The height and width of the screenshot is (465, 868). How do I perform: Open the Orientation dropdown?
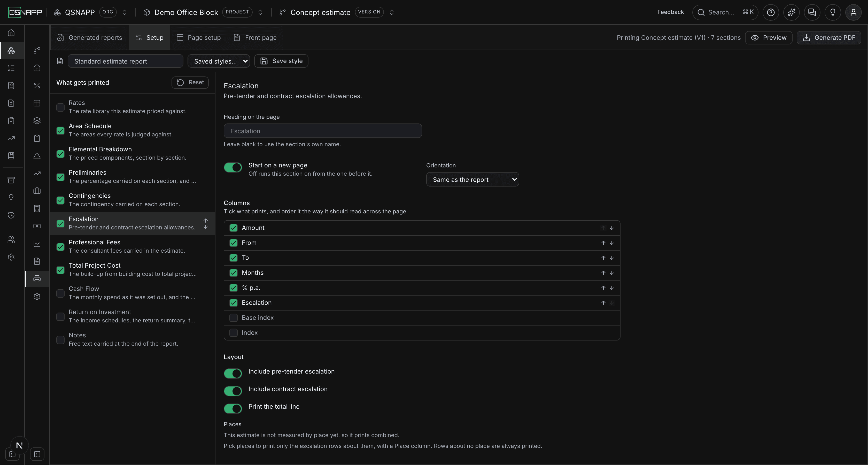[472, 179]
